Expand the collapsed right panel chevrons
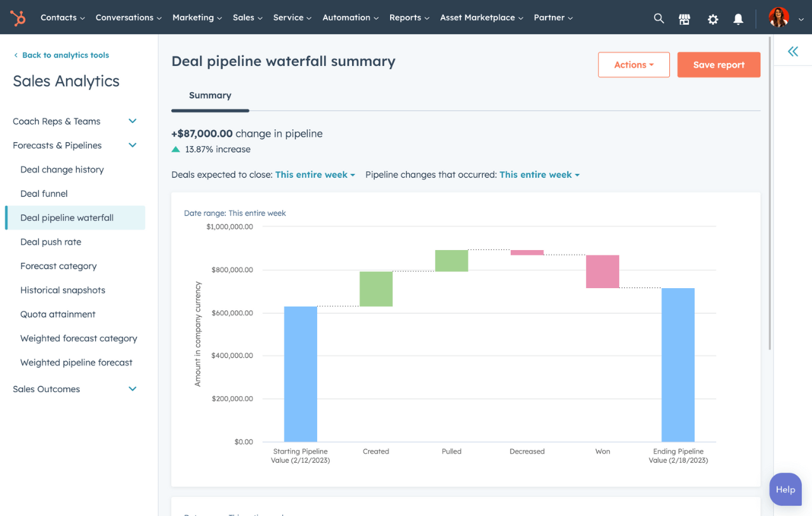812x516 pixels. (x=792, y=51)
